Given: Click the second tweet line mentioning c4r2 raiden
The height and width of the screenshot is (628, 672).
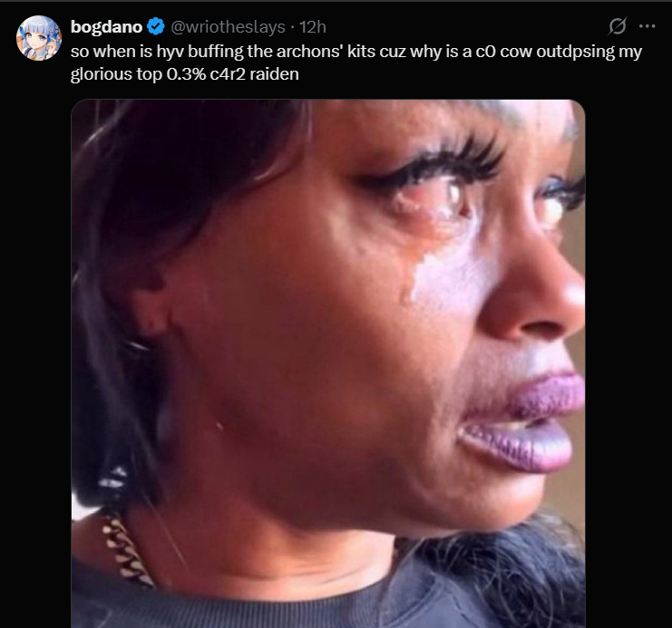Looking at the screenshot, I should (185, 74).
